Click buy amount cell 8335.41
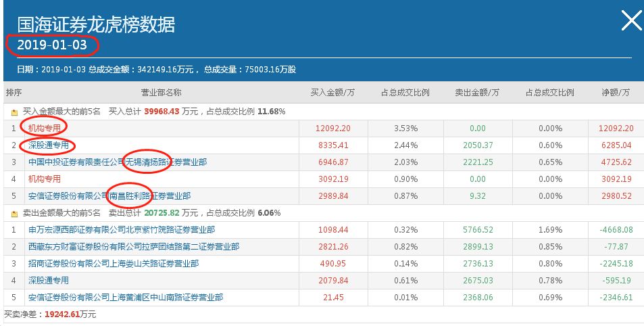 pyautogui.click(x=333, y=145)
